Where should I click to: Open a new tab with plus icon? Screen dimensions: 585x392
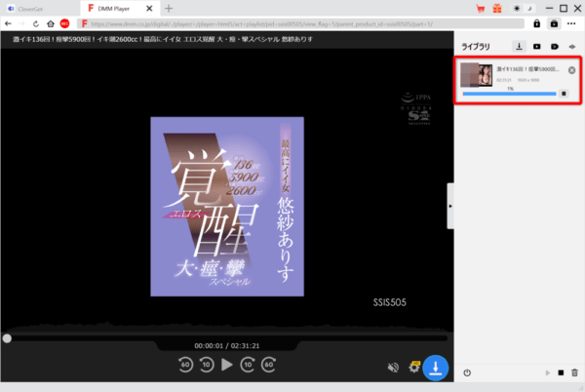(169, 8)
